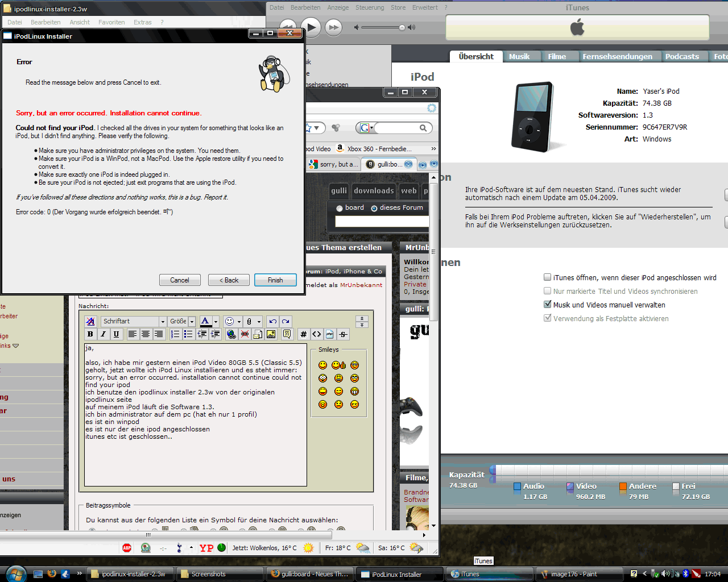This screenshot has width=728, height=582.
Task: Open the smiley insert dropdown
Action: [239, 322]
